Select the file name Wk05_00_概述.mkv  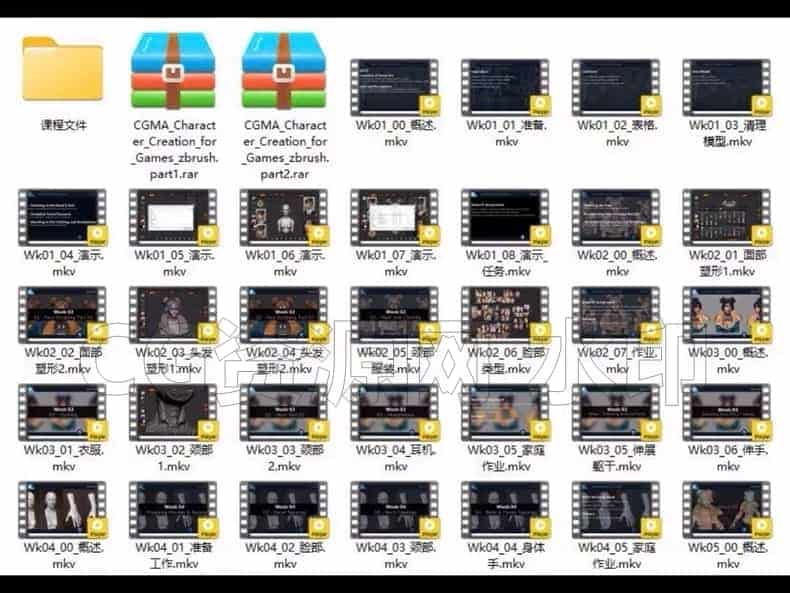pyautogui.click(x=728, y=555)
